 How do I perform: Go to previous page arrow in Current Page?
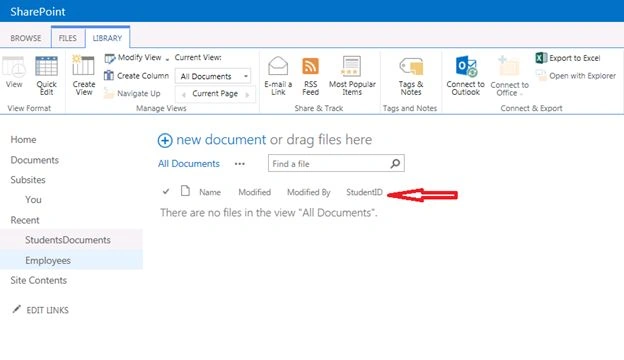(183, 95)
